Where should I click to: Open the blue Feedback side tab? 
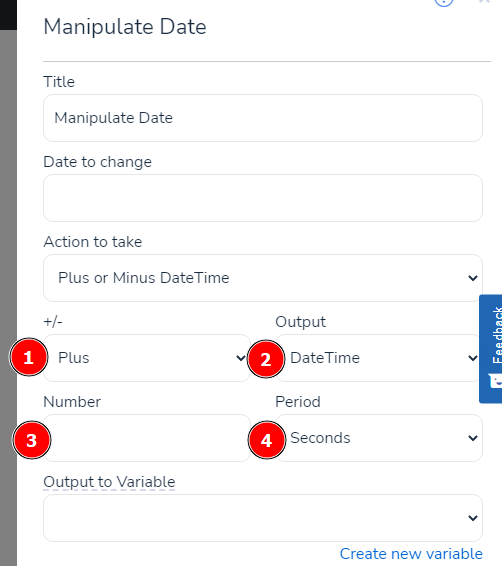(491, 349)
